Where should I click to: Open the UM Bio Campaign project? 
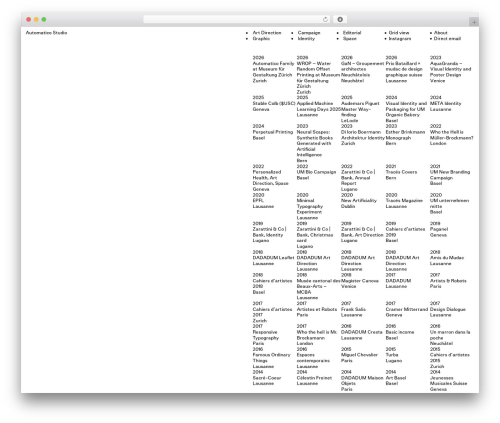coord(316,172)
